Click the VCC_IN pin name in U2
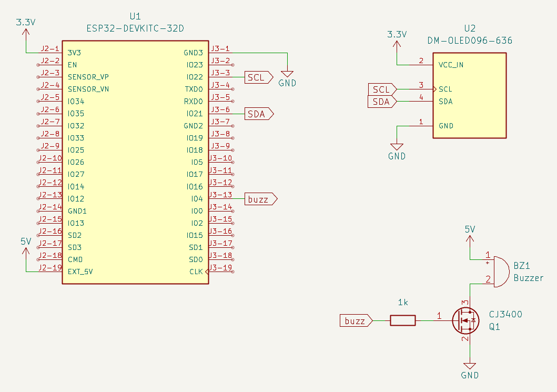The width and height of the screenshot is (557, 392). pos(451,65)
